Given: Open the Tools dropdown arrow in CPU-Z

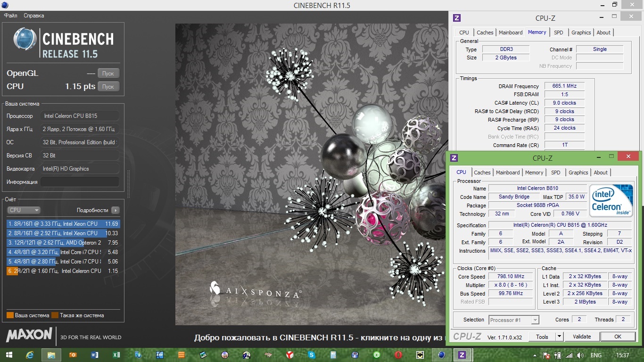Looking at the screenshot, I should click(559, 337).
